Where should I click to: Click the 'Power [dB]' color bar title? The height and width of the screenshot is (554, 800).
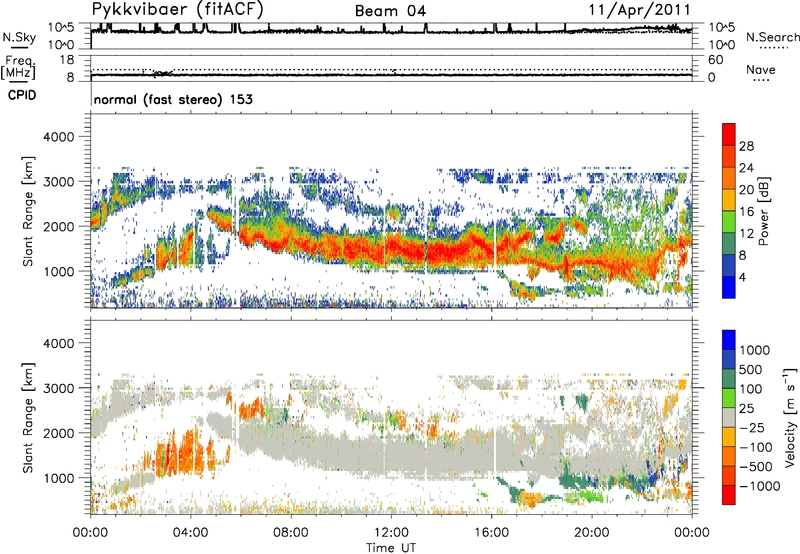click(763, 211)
